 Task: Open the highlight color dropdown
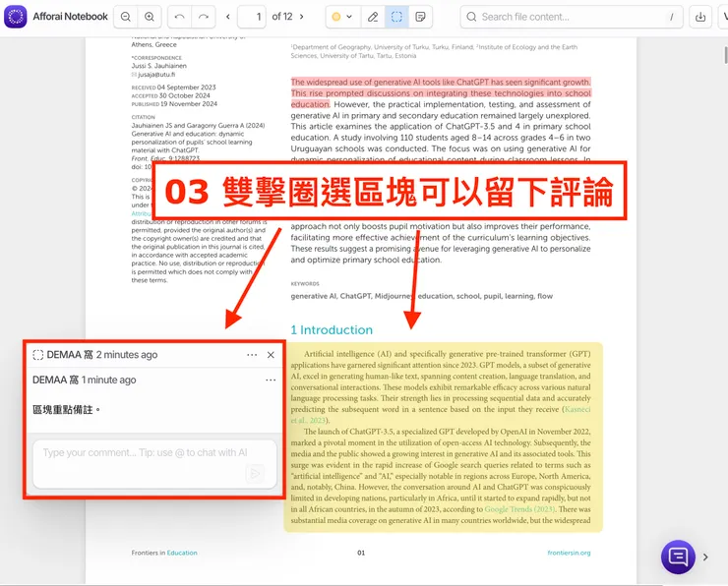pos(342,17)
